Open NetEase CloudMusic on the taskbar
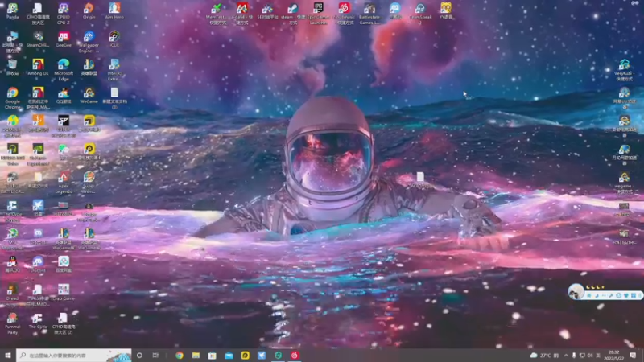The width and height of the screenshot is (644, 362). [295, 355]
